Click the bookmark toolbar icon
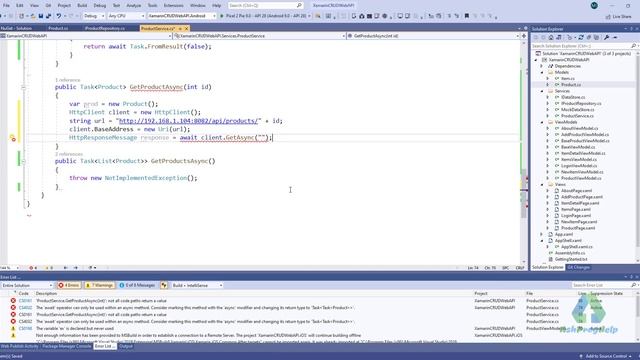Image resolution: width=640 pixels, height=360 pixels. click(x=467, y=16)
